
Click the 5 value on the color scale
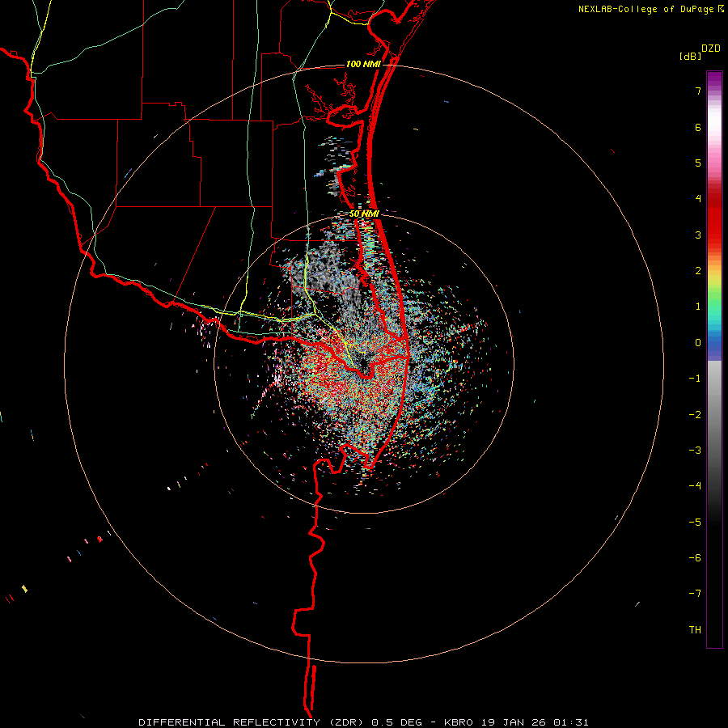698,163
